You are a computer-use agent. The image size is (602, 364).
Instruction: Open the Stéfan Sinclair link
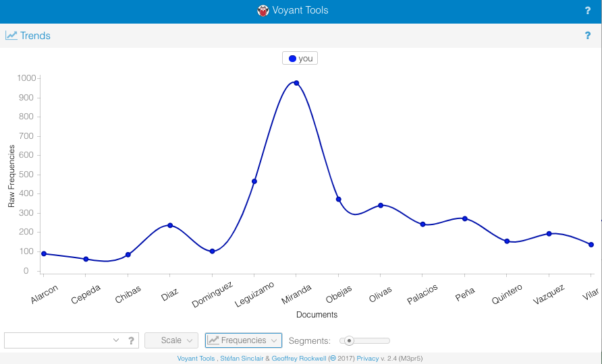[242, 358]
